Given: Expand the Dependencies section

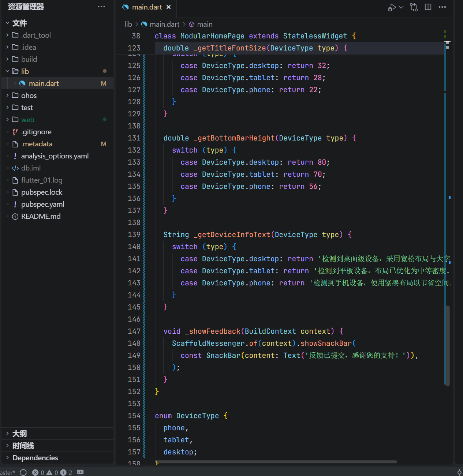Looking at the screenshot, I should coord(57,458).
